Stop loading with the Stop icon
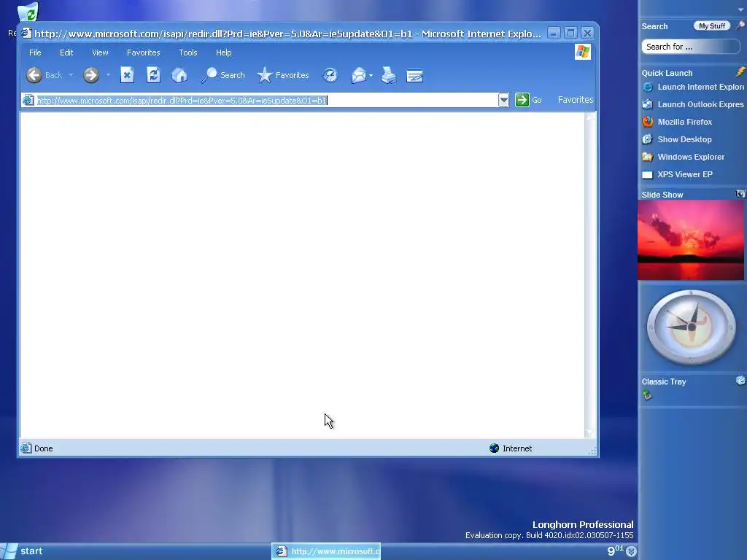 point(127,75)
